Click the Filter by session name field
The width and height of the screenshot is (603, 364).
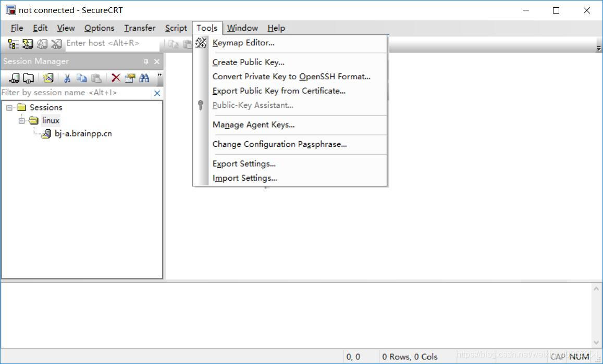tap(76, 93)
